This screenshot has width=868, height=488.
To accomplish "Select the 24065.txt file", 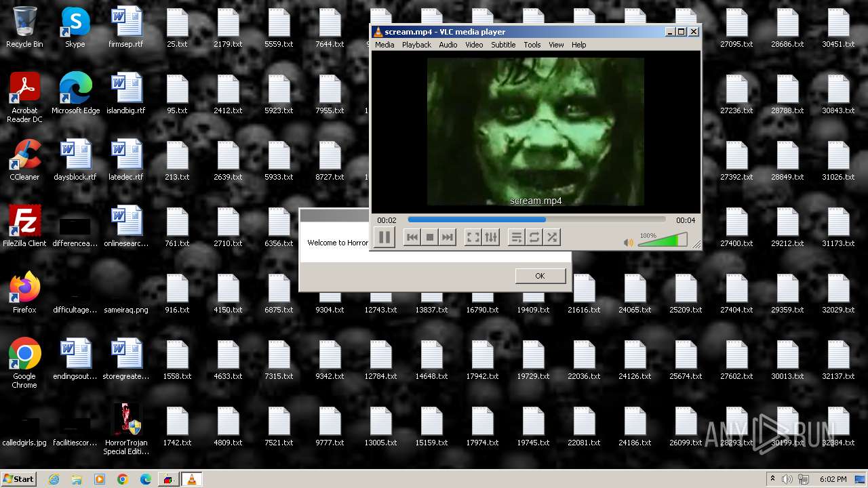I will click(635, 293).
